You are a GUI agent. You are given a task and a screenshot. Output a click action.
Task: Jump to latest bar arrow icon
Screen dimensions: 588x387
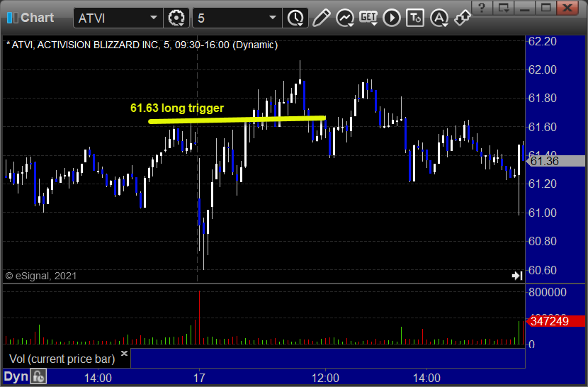[517, 276]
